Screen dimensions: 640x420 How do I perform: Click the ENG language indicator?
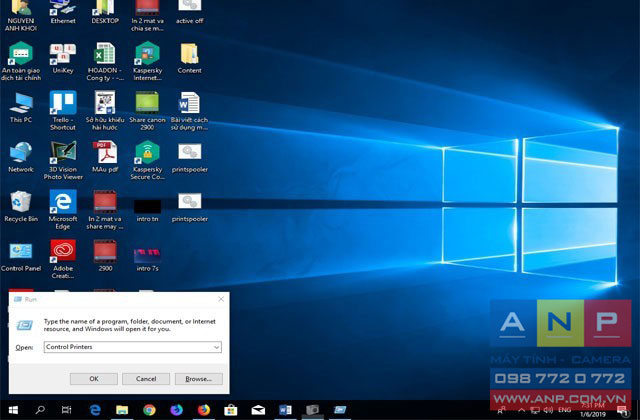click(x=564, y=410)
